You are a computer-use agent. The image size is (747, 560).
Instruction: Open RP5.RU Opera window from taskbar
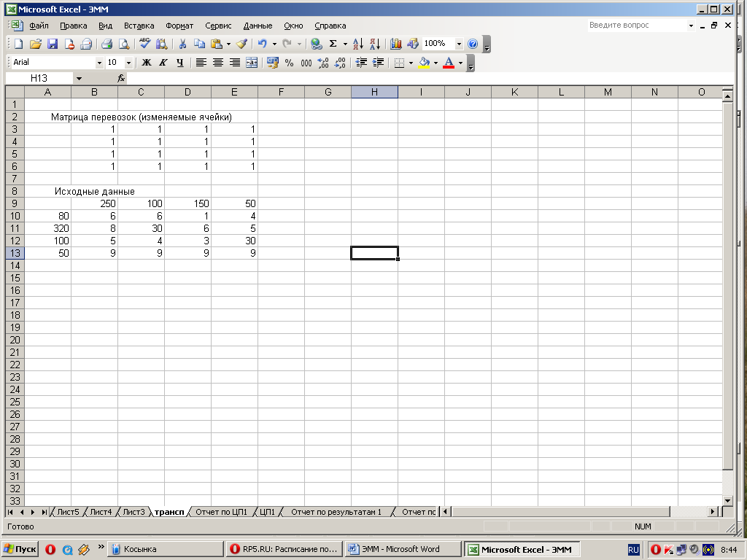click(285, 549)
